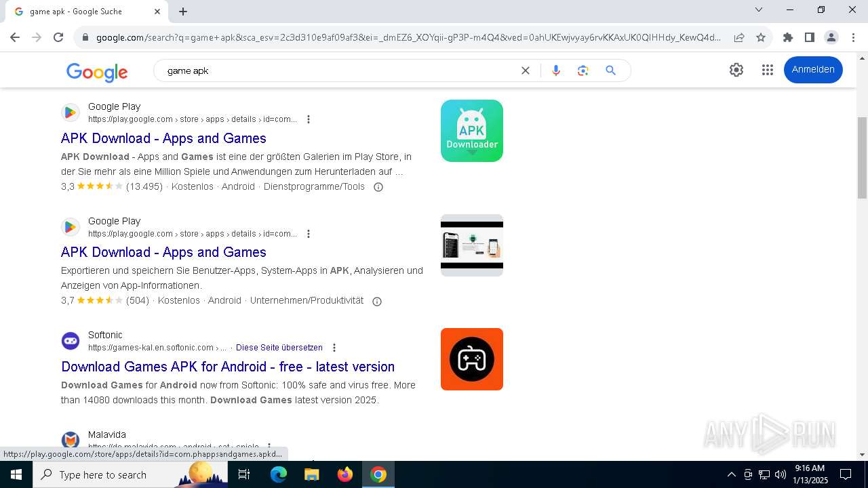Open File Explorer from the taskbar

click(311, 474)
